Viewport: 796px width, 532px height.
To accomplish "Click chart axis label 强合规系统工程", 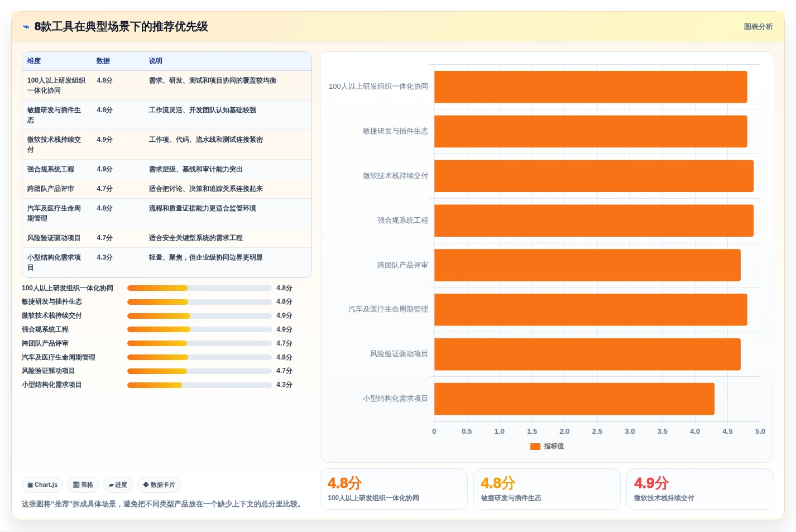I will pos(402,221).
